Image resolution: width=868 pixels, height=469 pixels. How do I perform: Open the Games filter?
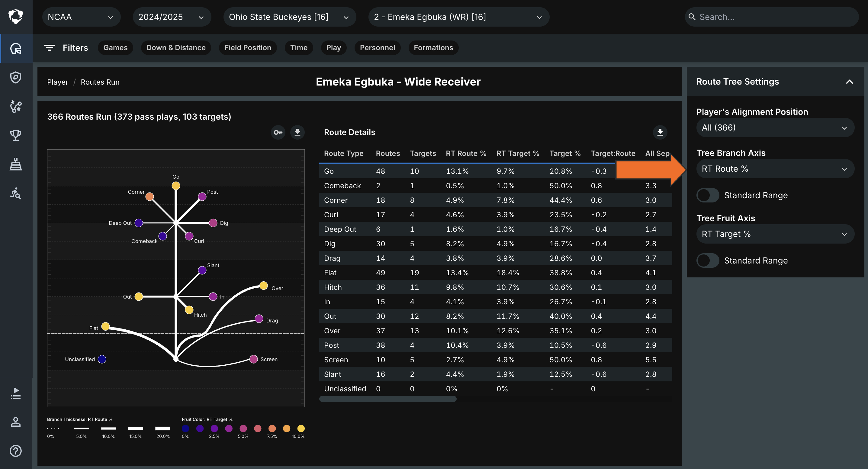[115, 48]
